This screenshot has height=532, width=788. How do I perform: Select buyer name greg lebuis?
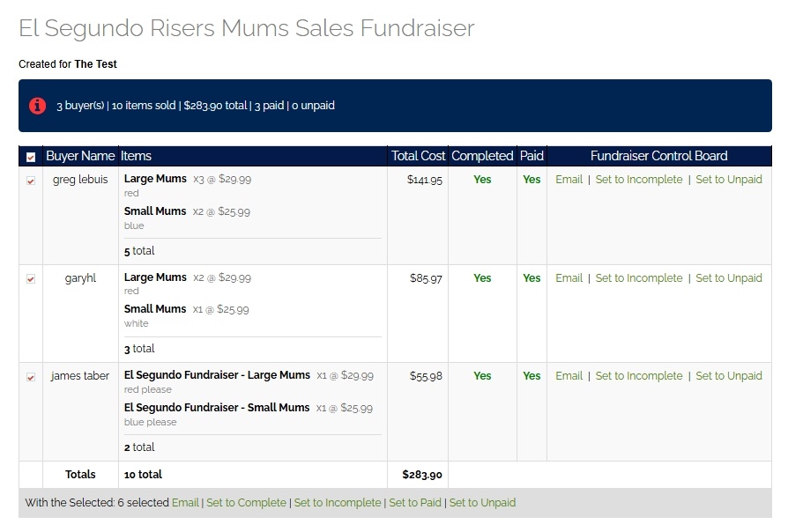pos(80,180)
